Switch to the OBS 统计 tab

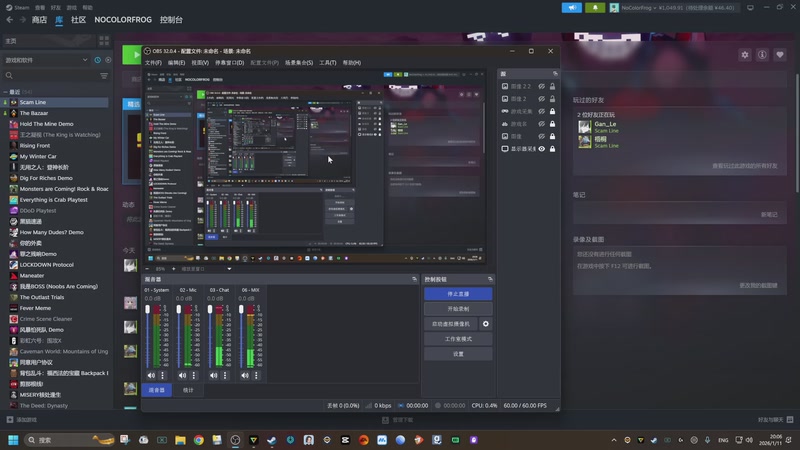pyautogui.click(x=188, y=390)
